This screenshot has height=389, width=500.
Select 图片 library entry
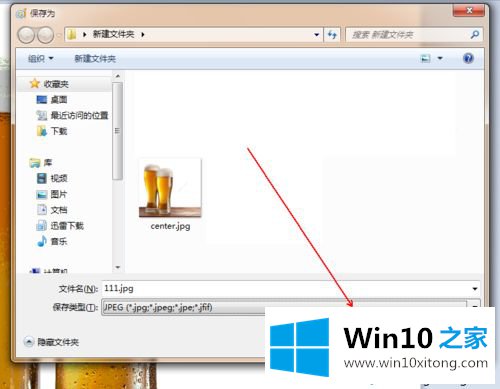[x=59, y=194]
